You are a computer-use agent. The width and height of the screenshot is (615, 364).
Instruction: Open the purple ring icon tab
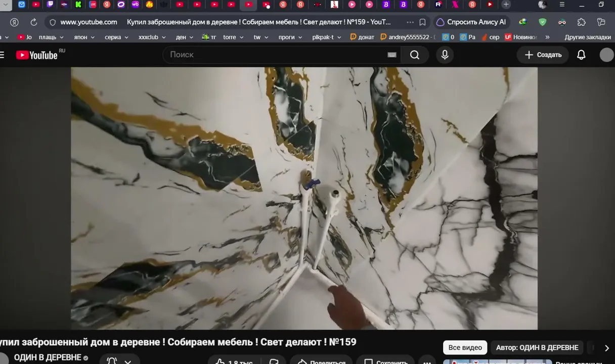[121, 5]
